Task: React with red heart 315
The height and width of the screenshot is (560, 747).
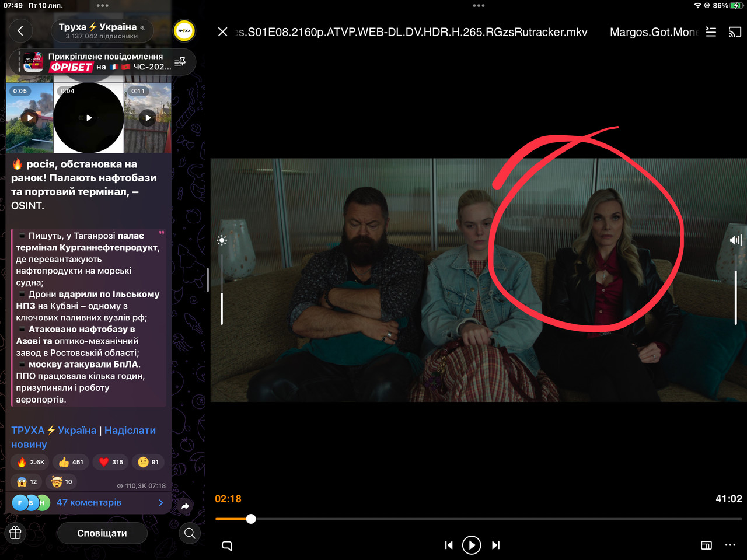Action: pyautogui.click(x=111, y=462)
